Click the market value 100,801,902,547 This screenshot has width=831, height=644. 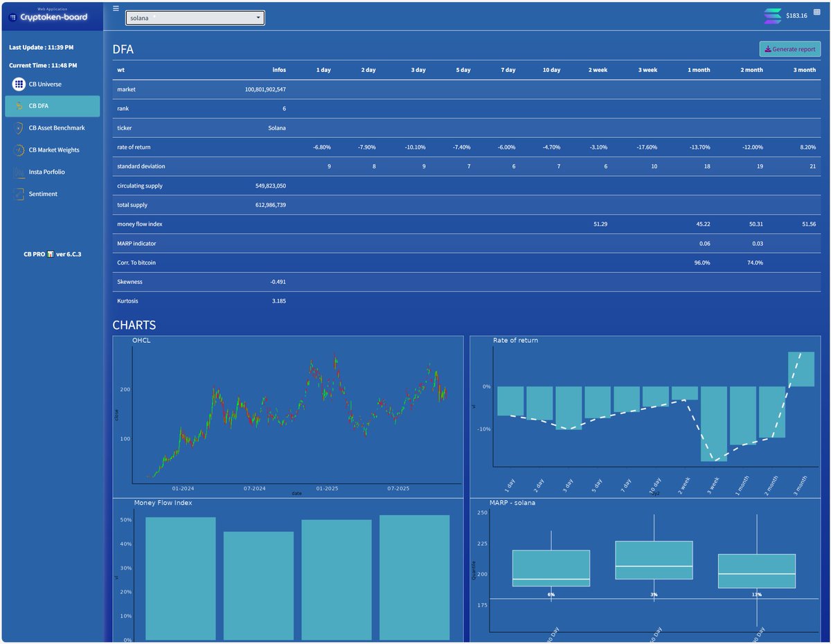pyautogui.click(x=265, y=89)
